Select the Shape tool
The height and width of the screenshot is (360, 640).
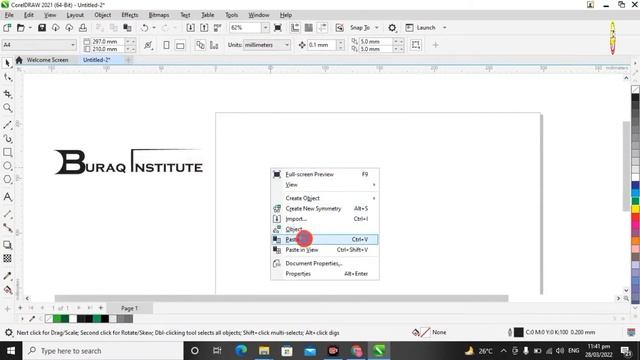(x=7, y=77)
